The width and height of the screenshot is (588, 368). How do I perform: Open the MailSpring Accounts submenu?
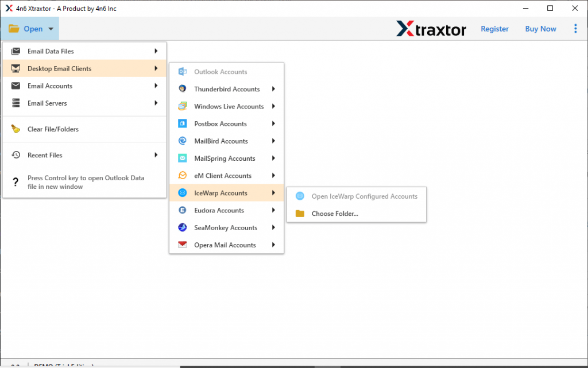coord(226,158)
